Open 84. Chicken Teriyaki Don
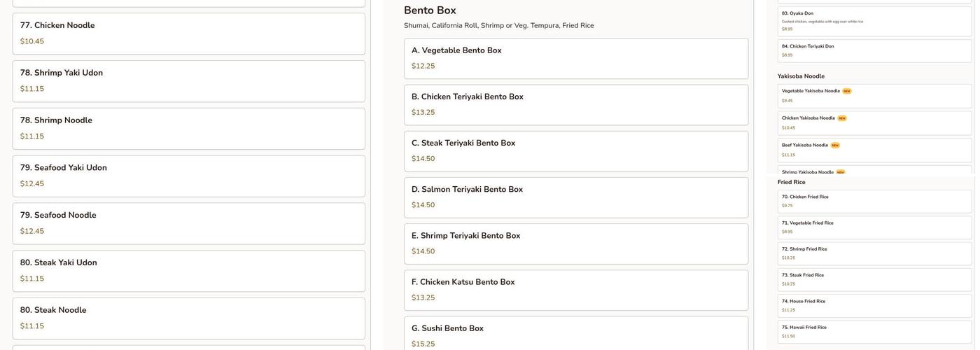Image resolution: width=980 pixels, height=350 pixels. (x=874, y=50)
